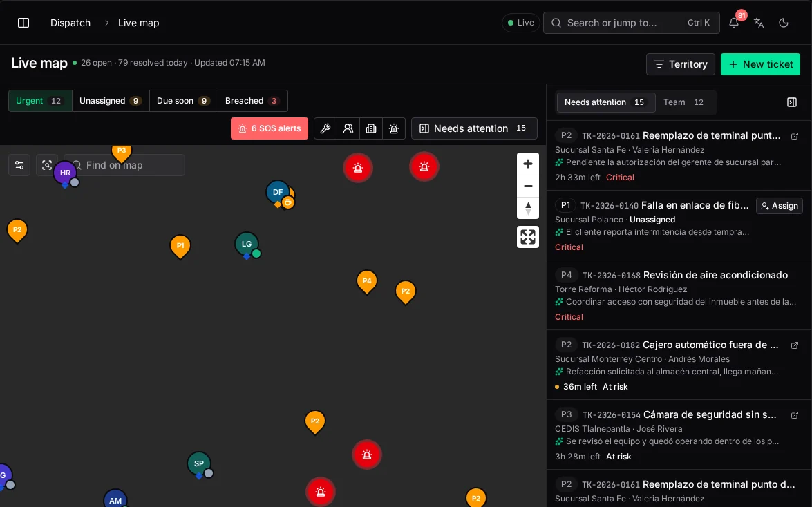Open TK-2026-0182 in new window icon

tap(795, 345)
